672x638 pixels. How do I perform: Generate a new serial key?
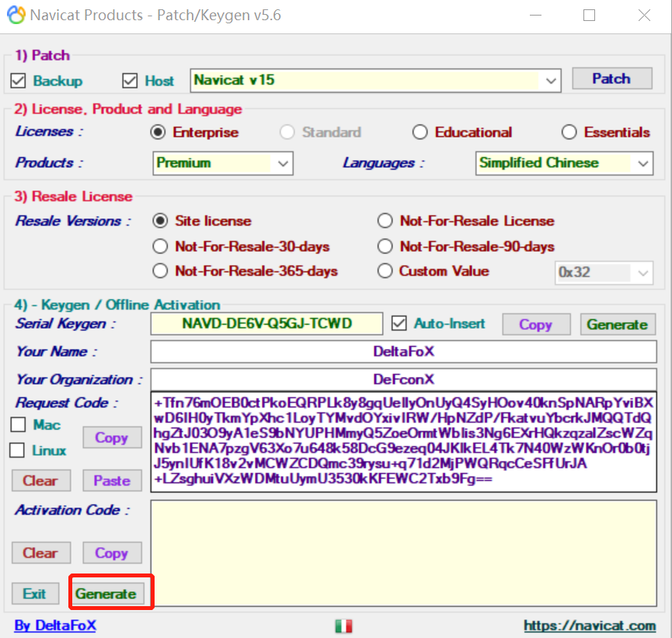[x=618, y=324]
